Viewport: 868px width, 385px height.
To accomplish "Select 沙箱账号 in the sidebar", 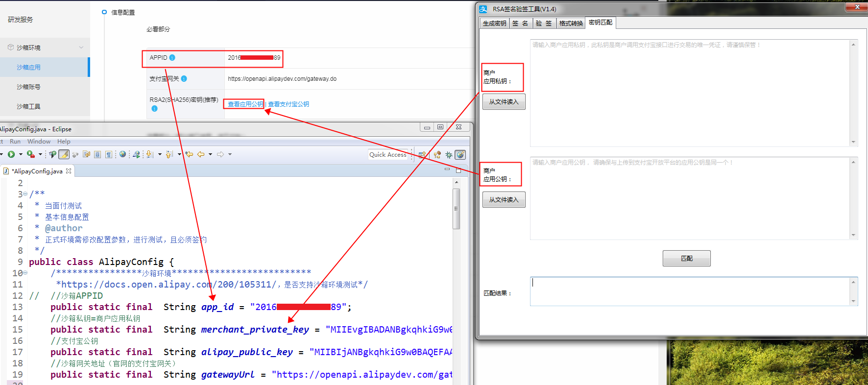I will tap(44, 87).
